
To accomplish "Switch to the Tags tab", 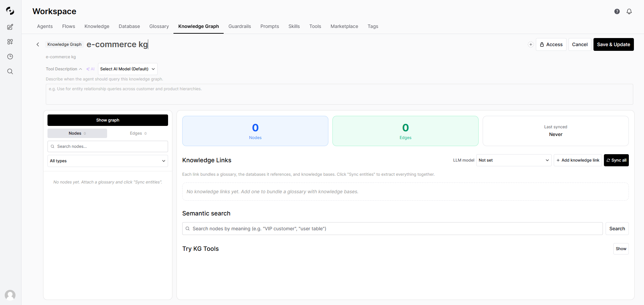I will point(373,26).
